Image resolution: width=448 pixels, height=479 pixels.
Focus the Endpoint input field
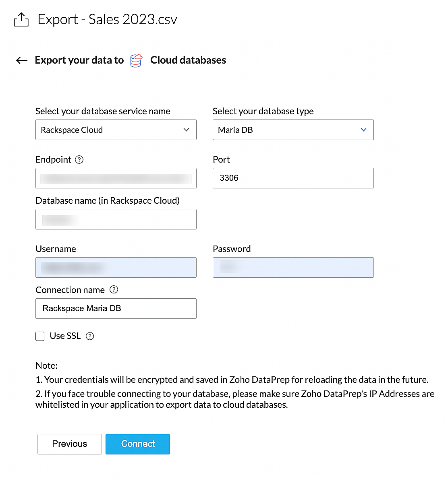116,178
